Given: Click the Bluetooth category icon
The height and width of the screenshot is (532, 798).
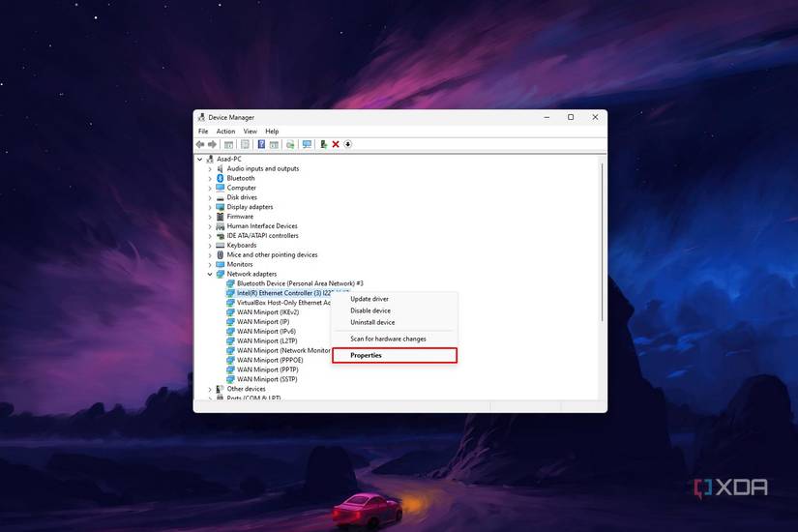Looking at the screenshot, I should point(220,178).
